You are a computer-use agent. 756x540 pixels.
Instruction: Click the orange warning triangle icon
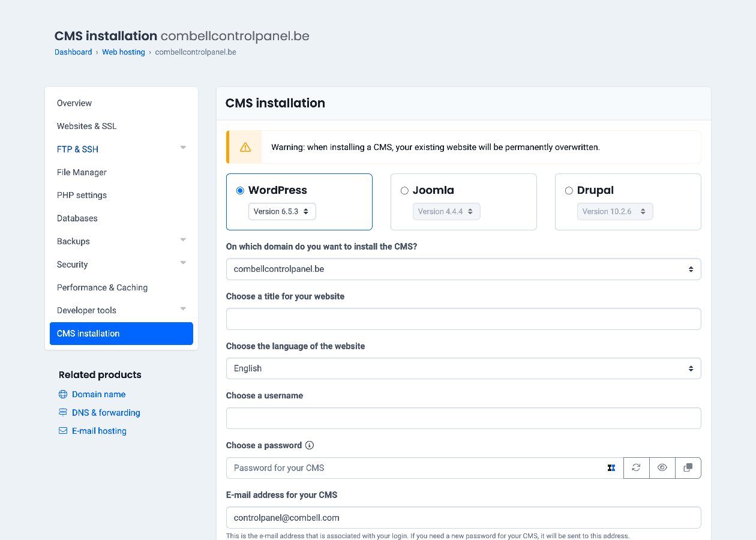pos(245,147)
